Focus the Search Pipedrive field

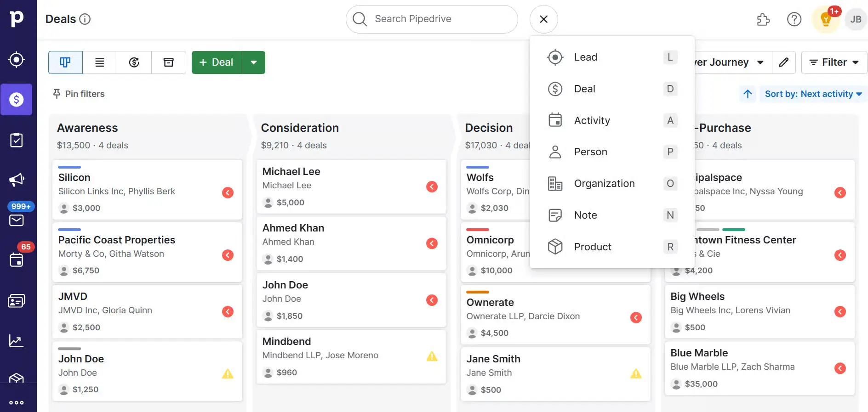click(432, 19)
